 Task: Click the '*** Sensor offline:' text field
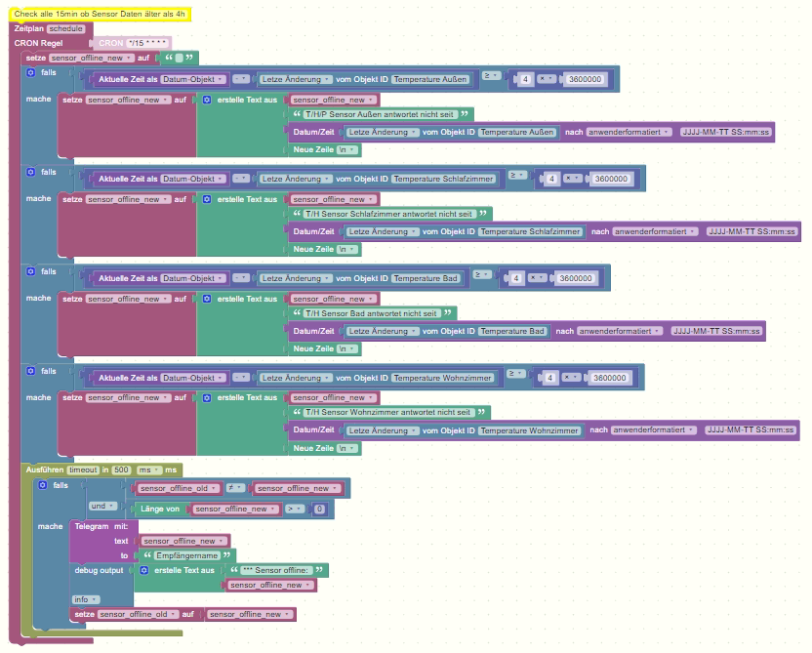coord(276,570)
